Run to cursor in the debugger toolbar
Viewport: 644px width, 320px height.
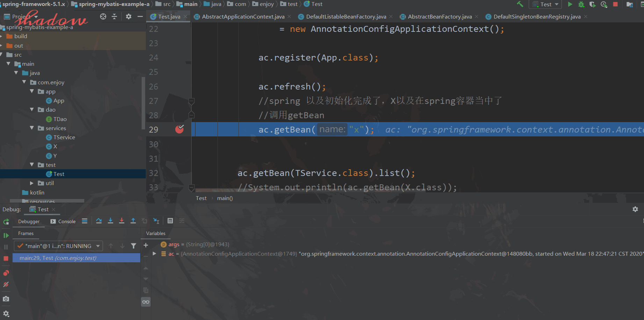click(x=156, y=221)
